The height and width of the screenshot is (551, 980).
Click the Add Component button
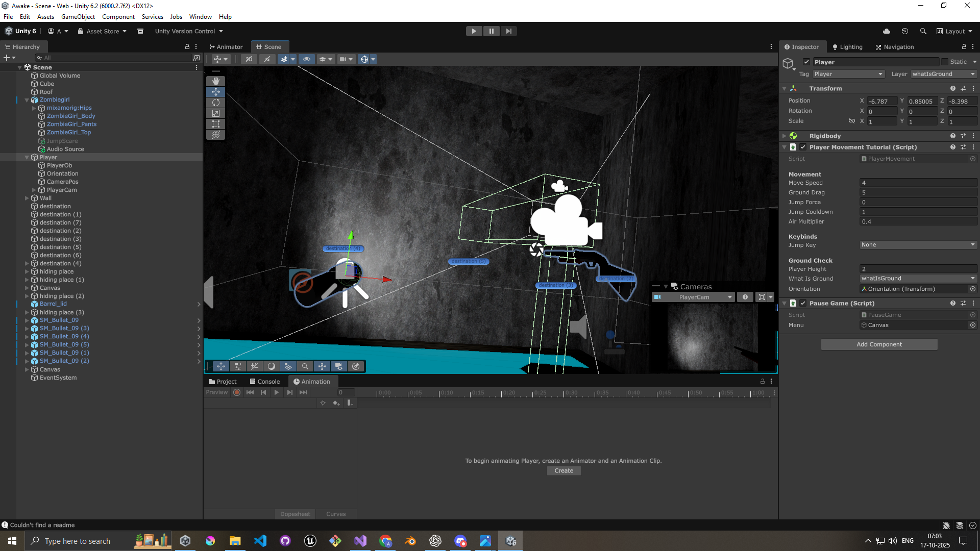tap(879, 344)
